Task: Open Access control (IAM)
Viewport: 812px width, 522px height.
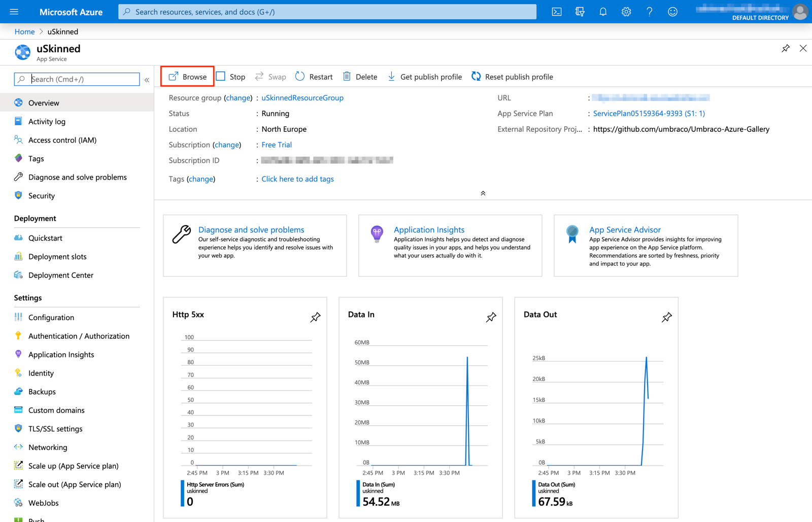Action: [77, 140]
